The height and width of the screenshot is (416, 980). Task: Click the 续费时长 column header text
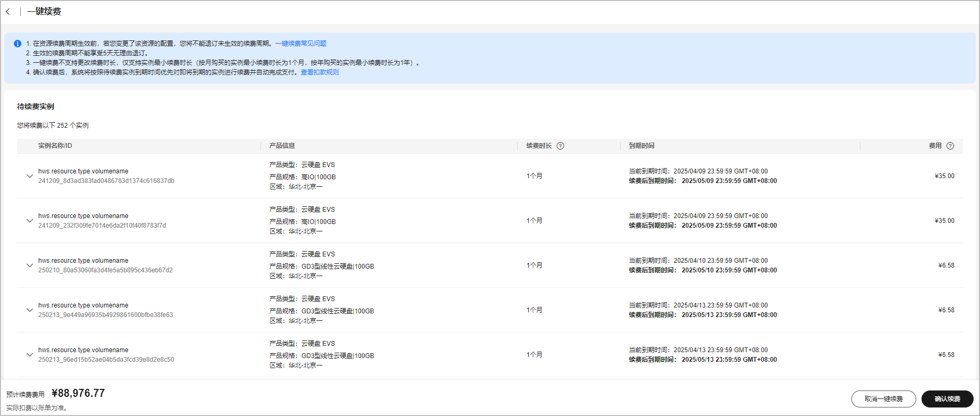click(x=539, y=146)
